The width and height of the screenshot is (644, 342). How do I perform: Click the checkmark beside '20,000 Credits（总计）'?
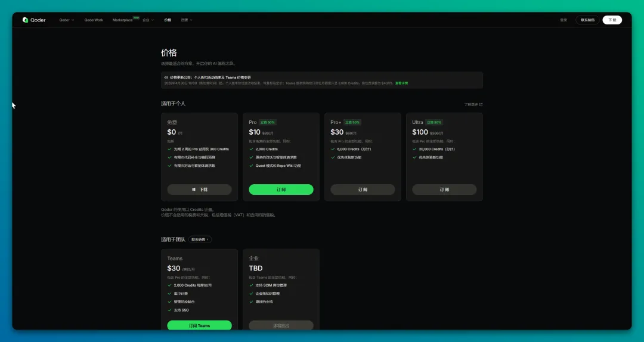[415, 149]
